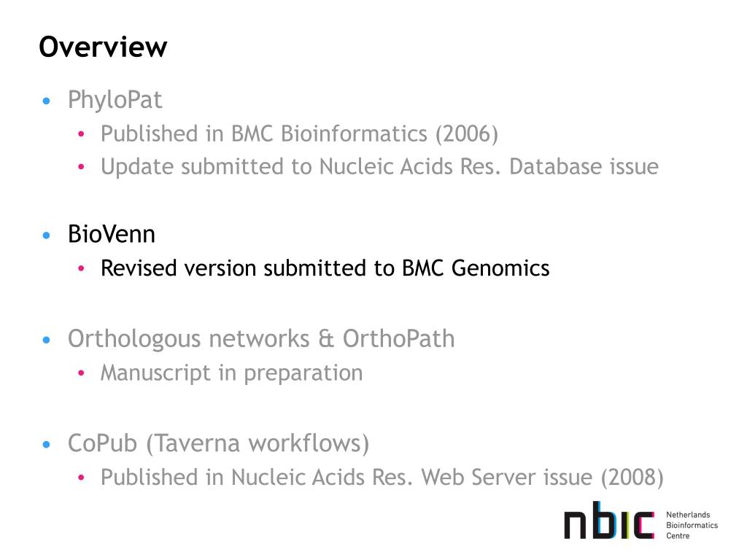
Task: Click the nbic logo
Action: pyautogui.click(x=609, y=520)
